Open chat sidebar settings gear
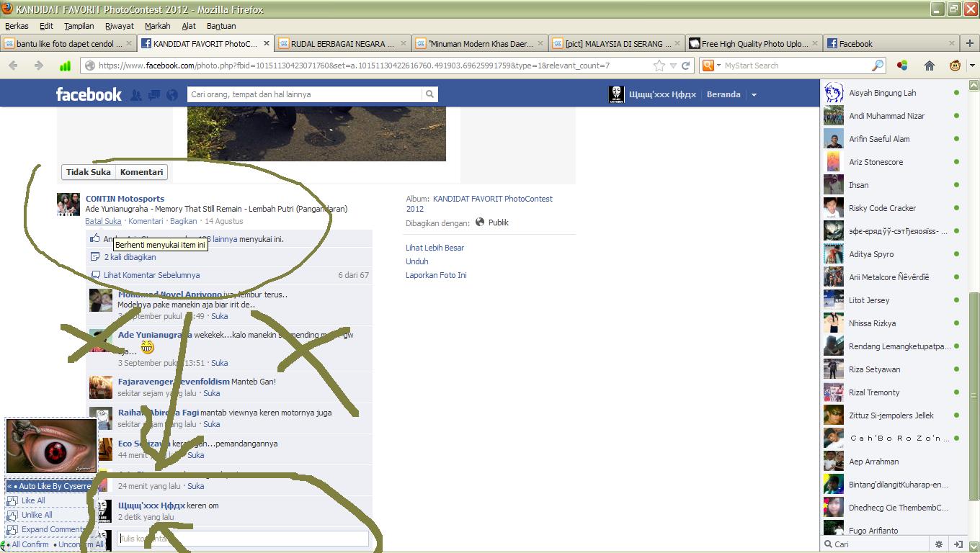This screenshot has height=553, width=980. pos(939,544)
